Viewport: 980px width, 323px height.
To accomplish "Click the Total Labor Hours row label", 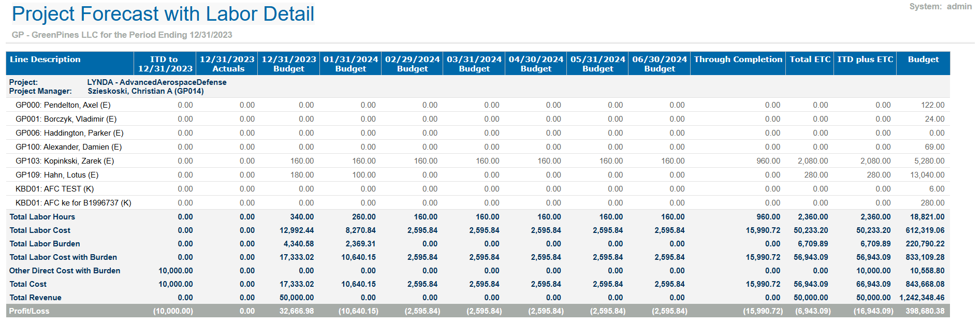I will point(42,217).
